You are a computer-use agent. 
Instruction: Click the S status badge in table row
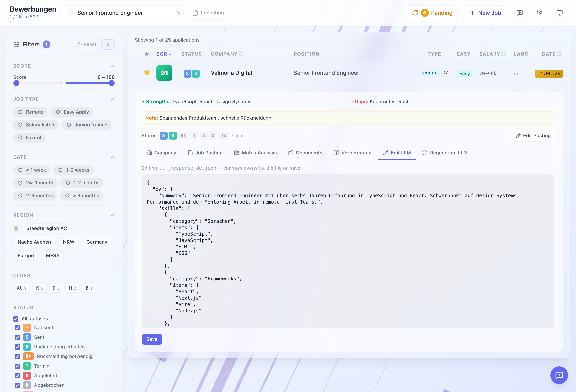pyautogui.click(x=187, y=73)
